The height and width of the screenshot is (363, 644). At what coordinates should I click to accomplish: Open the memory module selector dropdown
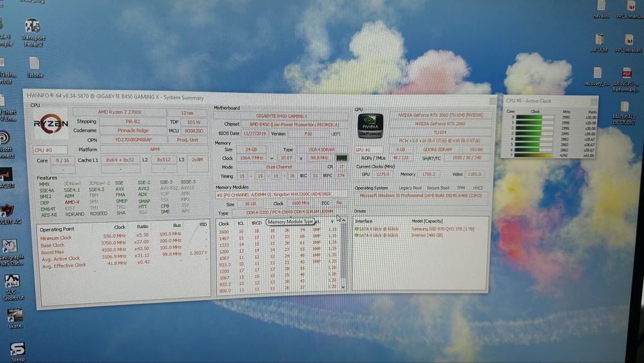281,195
